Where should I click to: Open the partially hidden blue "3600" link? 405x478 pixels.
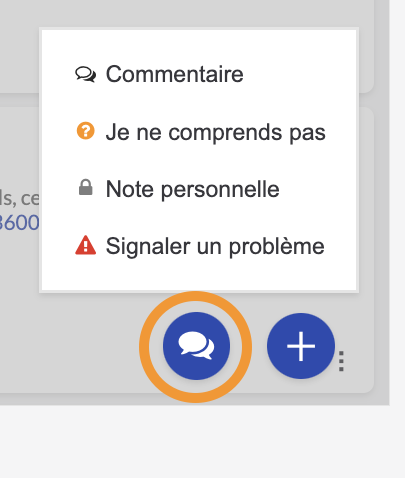[x=19, y=223]
